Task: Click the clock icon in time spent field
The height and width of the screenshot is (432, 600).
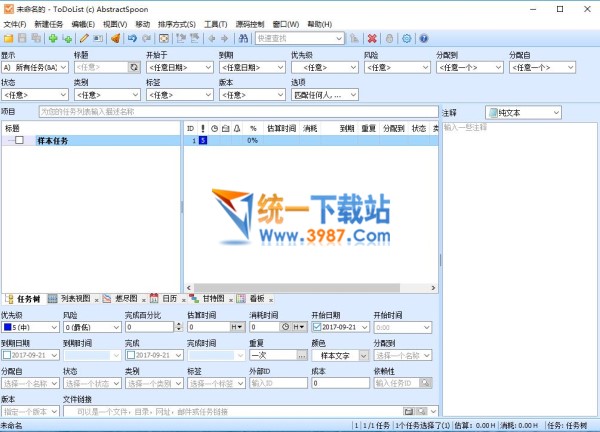Action: 285,327
